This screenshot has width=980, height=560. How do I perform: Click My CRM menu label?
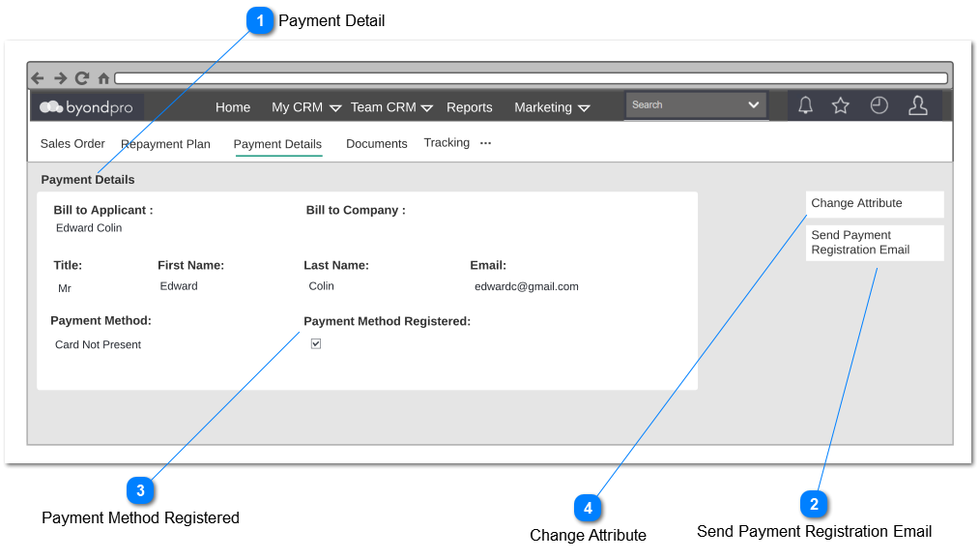pos(298,107)
